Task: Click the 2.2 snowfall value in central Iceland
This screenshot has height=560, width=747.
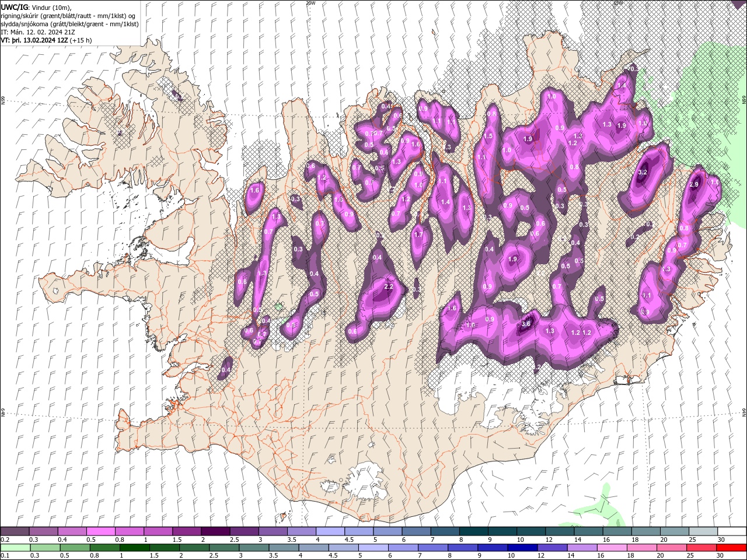Action: pyautogui.click(x=389, y=286)
